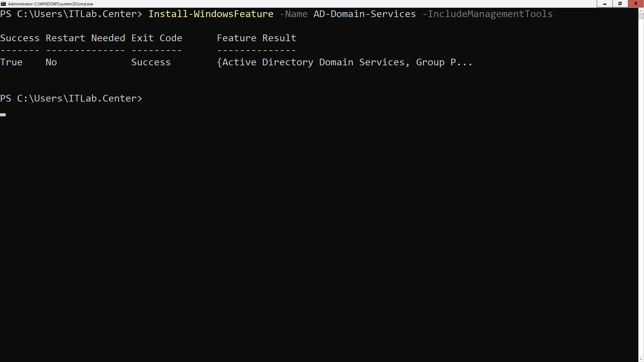
Task: Click the -IncludeManagementTools switch text
Action: 487,14
